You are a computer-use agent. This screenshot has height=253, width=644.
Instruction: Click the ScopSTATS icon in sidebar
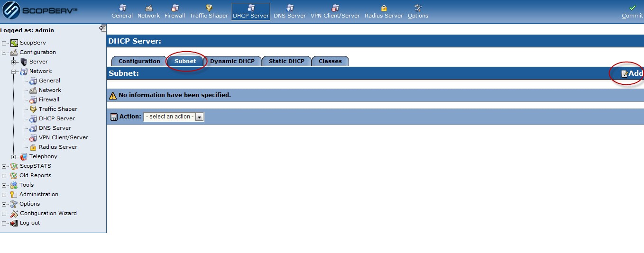click(x=14, y=166)
